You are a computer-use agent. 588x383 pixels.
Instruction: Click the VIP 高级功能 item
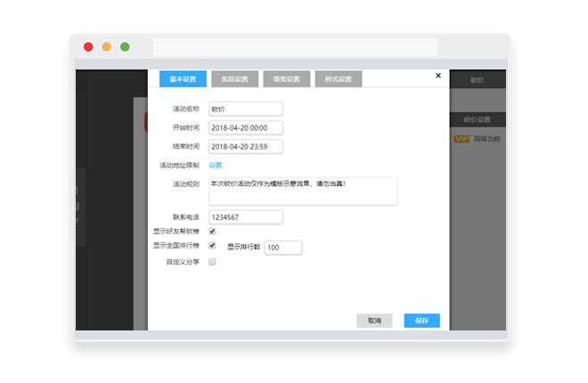[x=477, y=139]
